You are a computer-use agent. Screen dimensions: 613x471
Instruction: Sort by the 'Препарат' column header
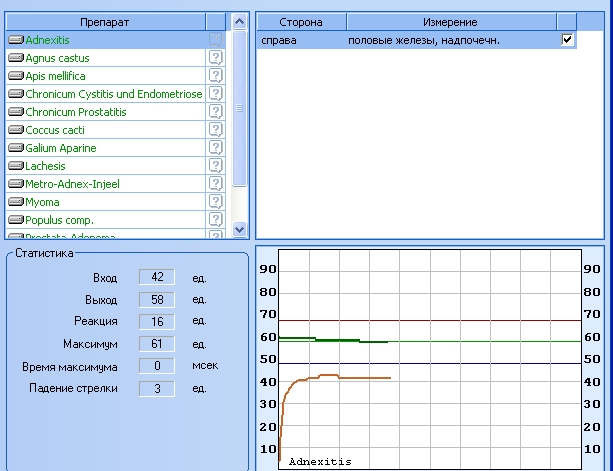(x=104, y=21)
